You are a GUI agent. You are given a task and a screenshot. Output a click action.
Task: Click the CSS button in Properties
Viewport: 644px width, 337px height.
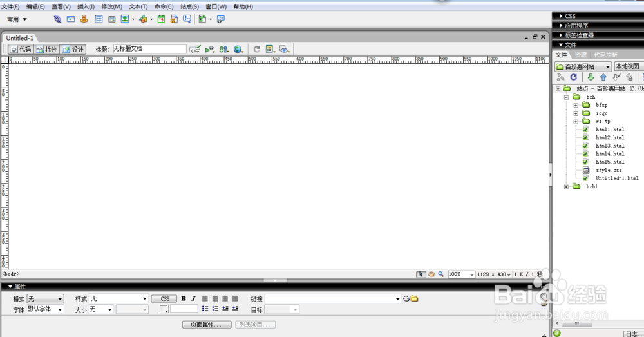tap(164, 299)
